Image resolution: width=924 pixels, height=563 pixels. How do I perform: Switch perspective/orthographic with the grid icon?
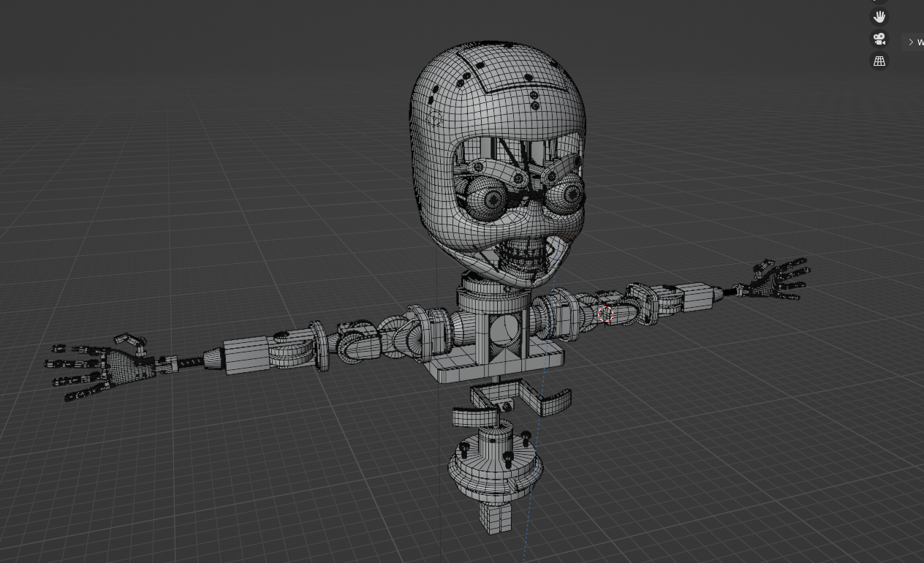(x=879, y=61)
